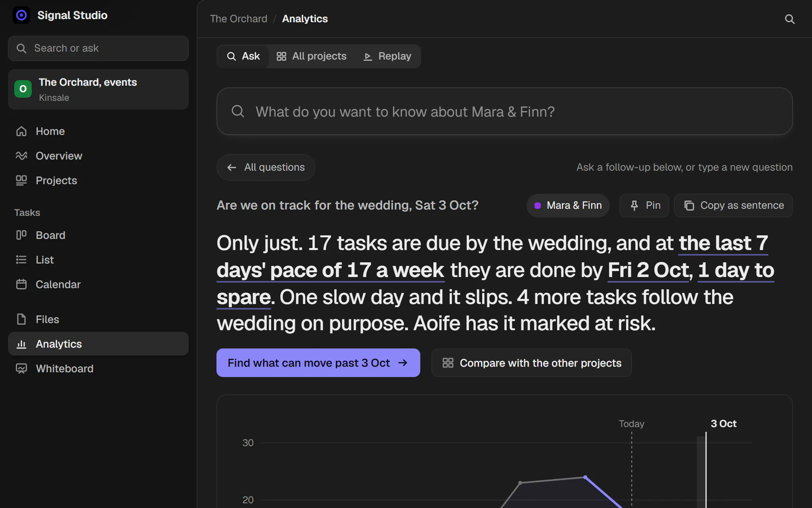The image size is (812, 508).
Task: Switch to the List task view
Action: pos(98,260)
